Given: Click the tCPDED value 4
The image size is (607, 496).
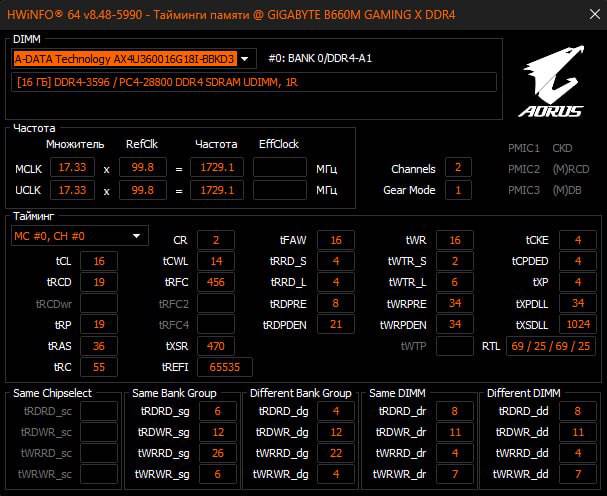Looking at the screenshot, I should click(x=578, y=261).
